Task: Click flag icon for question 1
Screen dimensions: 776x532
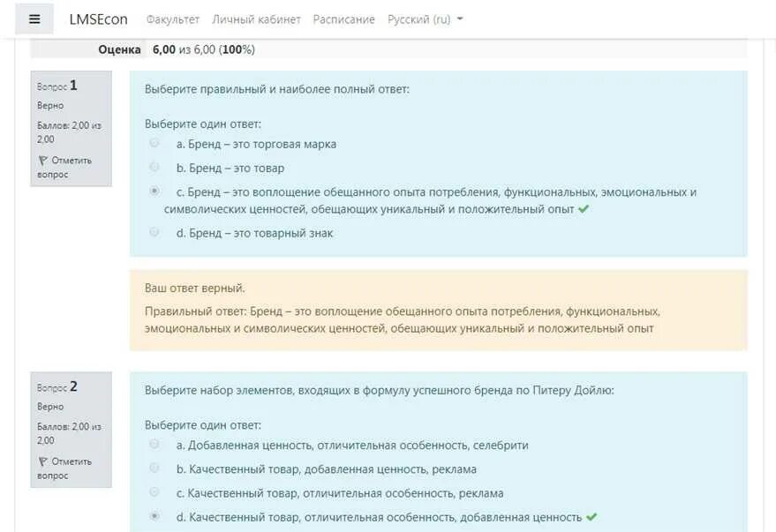Action: pos(43,161)
